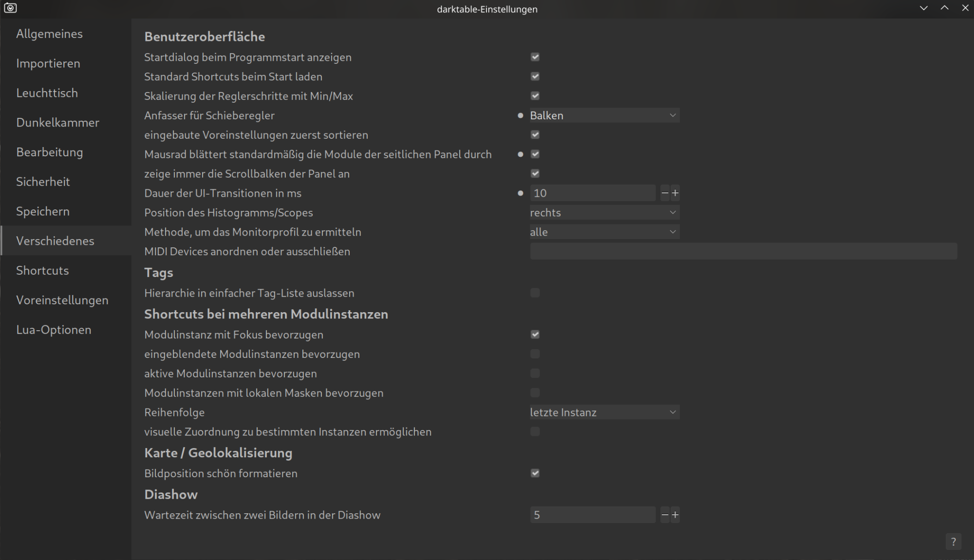Click the MIDI Devices text field
Image resolution: width=974 pixels, height=560 pixels.
click(x=743, y=252)
